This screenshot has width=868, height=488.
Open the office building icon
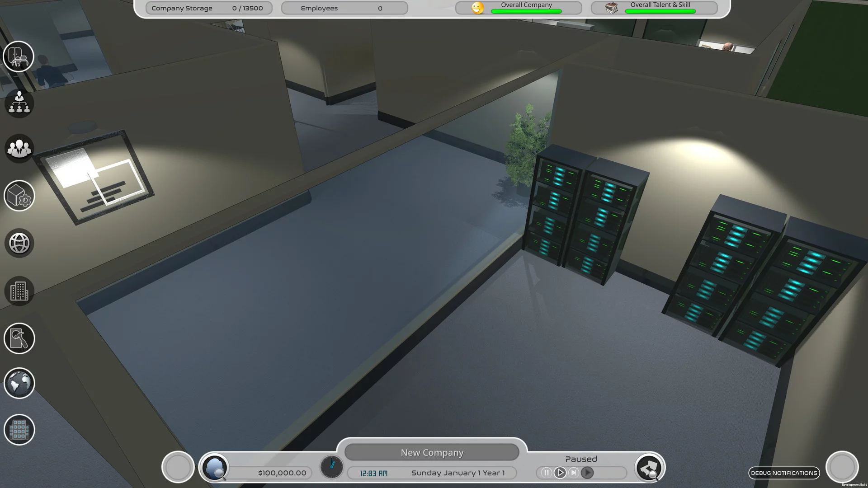click(19, 291)
